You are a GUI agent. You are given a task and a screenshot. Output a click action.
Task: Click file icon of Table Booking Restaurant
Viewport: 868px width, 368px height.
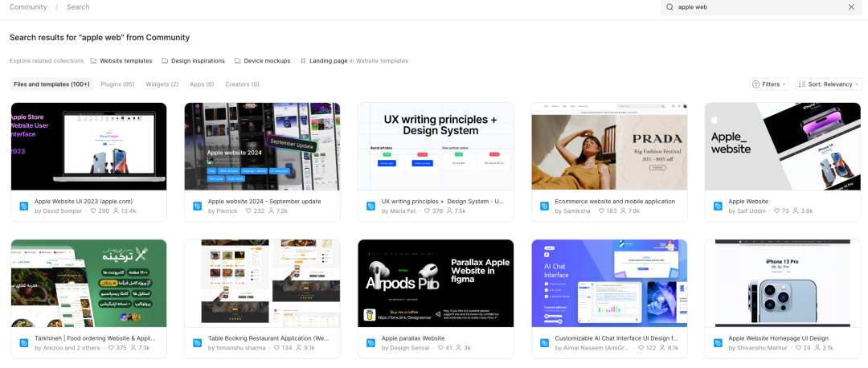point(197,343)
